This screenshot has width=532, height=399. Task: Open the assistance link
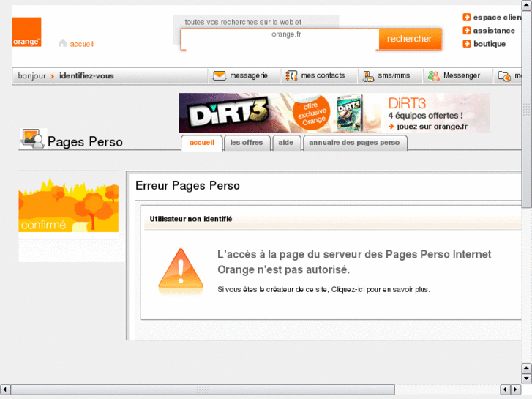tap(494, 31)
